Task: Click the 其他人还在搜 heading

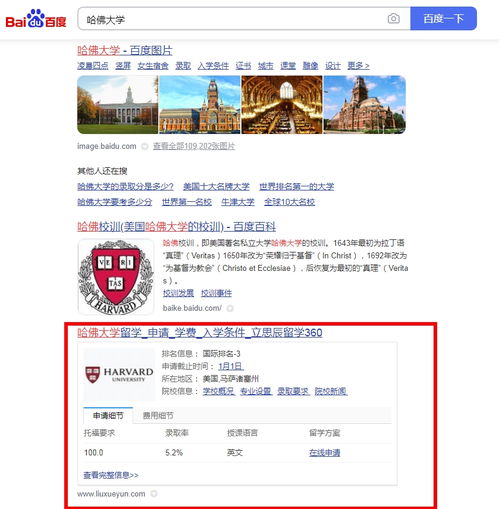Action: 102,171
